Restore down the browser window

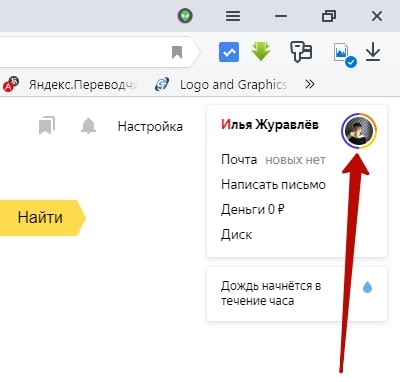point(329,16)
